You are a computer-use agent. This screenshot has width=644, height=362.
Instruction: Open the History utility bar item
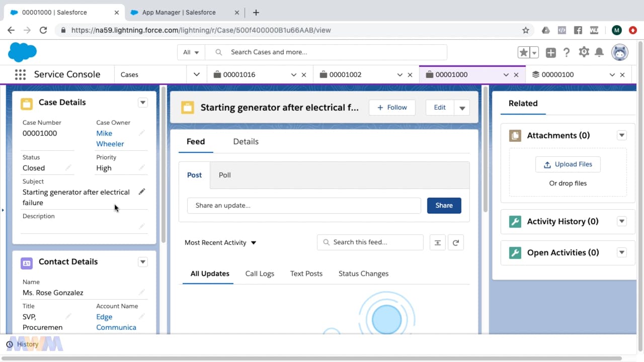click(22, 344)
